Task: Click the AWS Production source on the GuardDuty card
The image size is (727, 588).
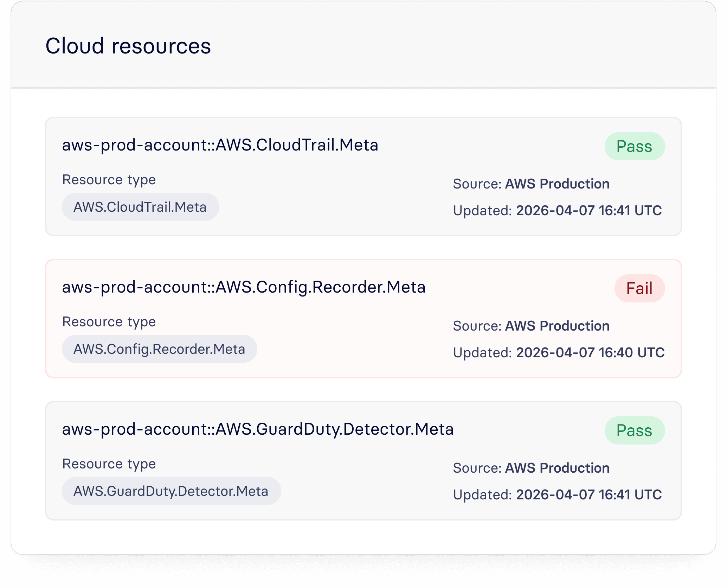Action: [557, 468]
